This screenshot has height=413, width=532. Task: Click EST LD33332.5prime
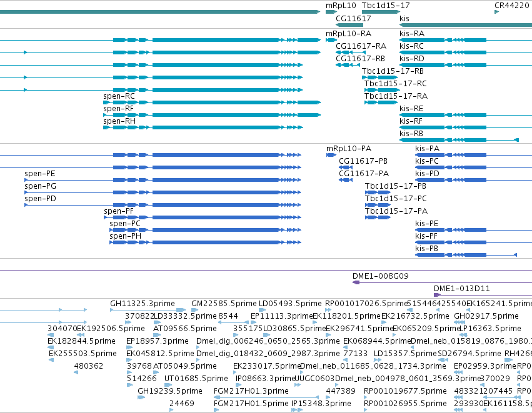pyautogui.click(x=185, y=316)
